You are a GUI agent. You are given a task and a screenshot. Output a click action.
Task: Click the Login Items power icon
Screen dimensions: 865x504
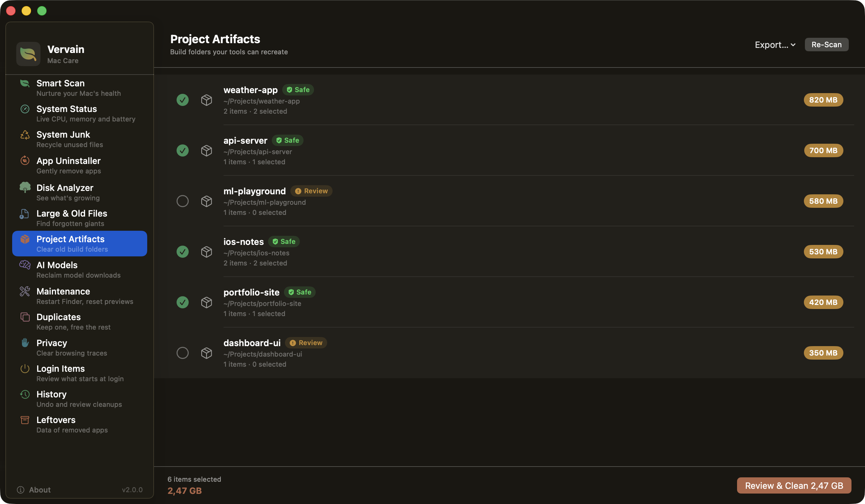coord(25,369)
